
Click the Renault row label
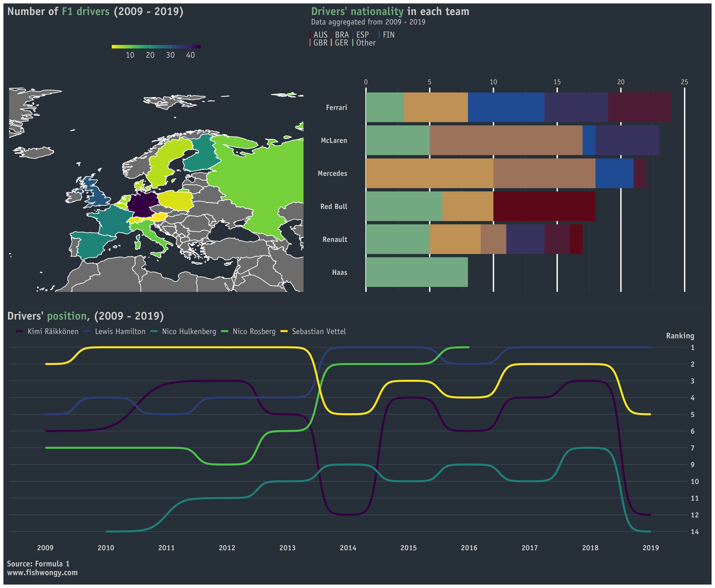tap(335, 239)
